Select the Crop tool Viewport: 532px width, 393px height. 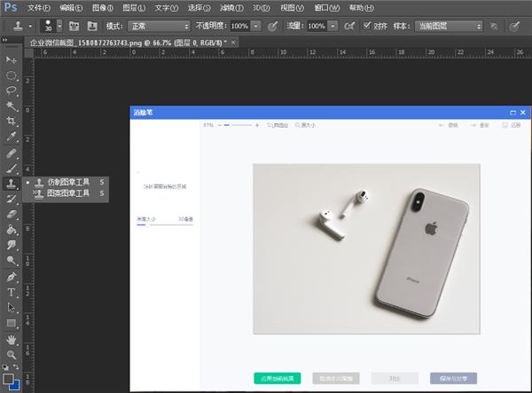point(12,122)
